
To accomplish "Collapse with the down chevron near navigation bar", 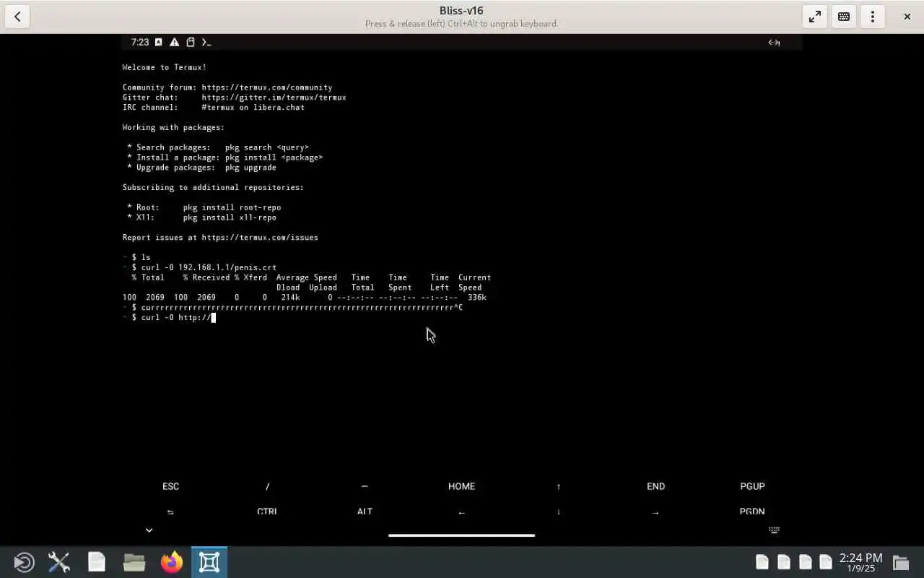I will pos(149,530).
